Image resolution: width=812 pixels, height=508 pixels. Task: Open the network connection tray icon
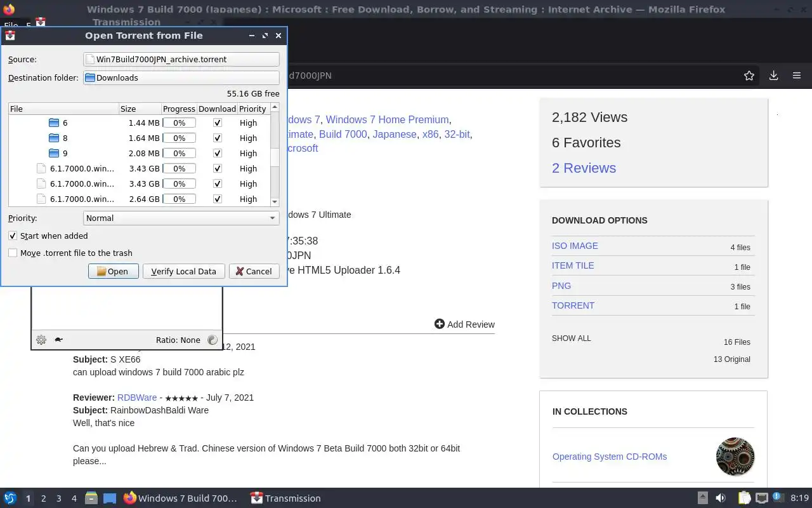762,498
